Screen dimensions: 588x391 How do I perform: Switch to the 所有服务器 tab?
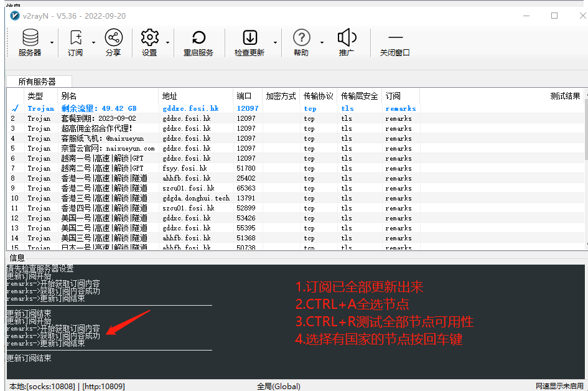point(39,82)
